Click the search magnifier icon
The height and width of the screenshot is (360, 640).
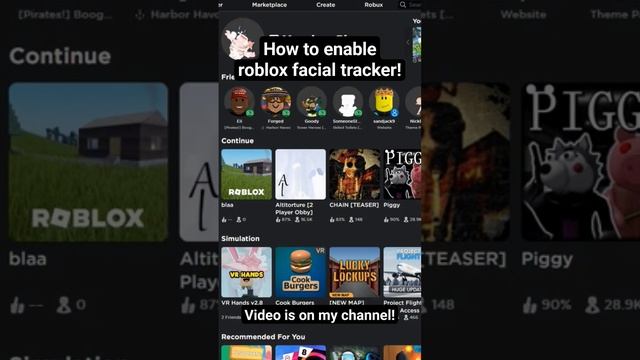coord(403,4)
